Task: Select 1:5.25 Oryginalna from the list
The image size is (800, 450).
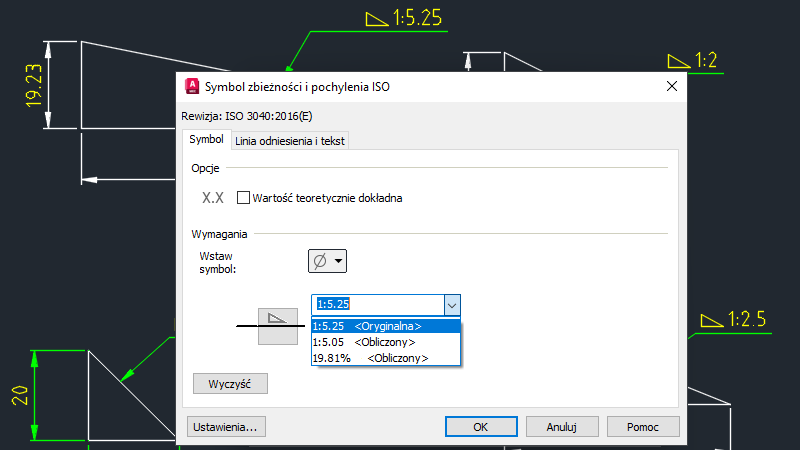Action: tap(386, 326)
